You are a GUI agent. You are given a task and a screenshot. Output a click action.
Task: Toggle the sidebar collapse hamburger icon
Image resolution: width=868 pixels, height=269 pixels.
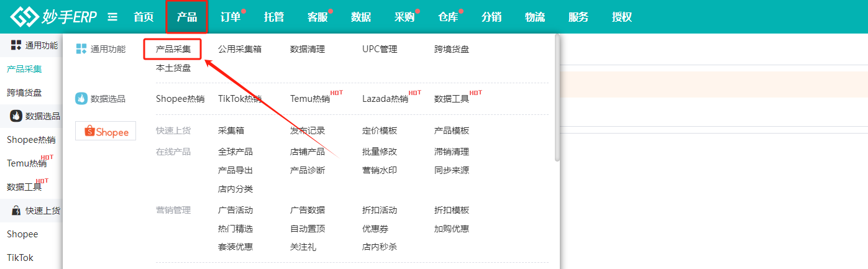[112, 17]
